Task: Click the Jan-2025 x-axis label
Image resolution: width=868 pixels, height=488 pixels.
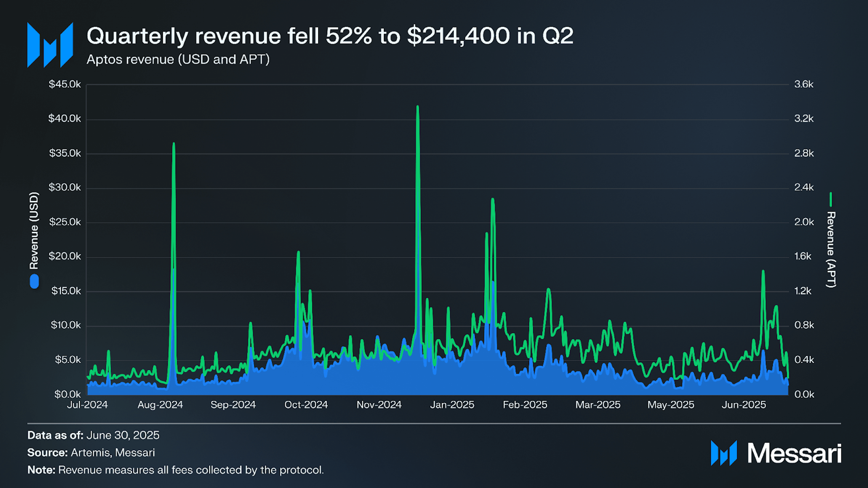Action: [x=452, y=405]
